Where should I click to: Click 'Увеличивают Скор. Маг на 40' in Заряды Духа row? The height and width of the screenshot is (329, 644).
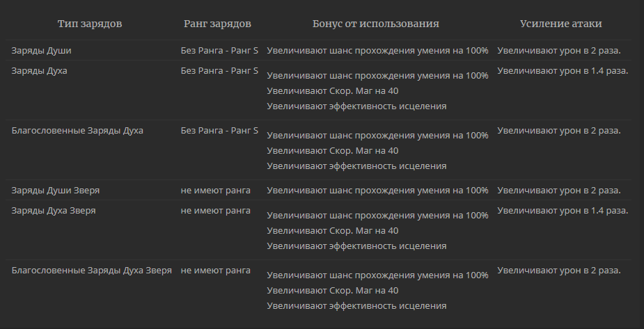pos(333,90)
